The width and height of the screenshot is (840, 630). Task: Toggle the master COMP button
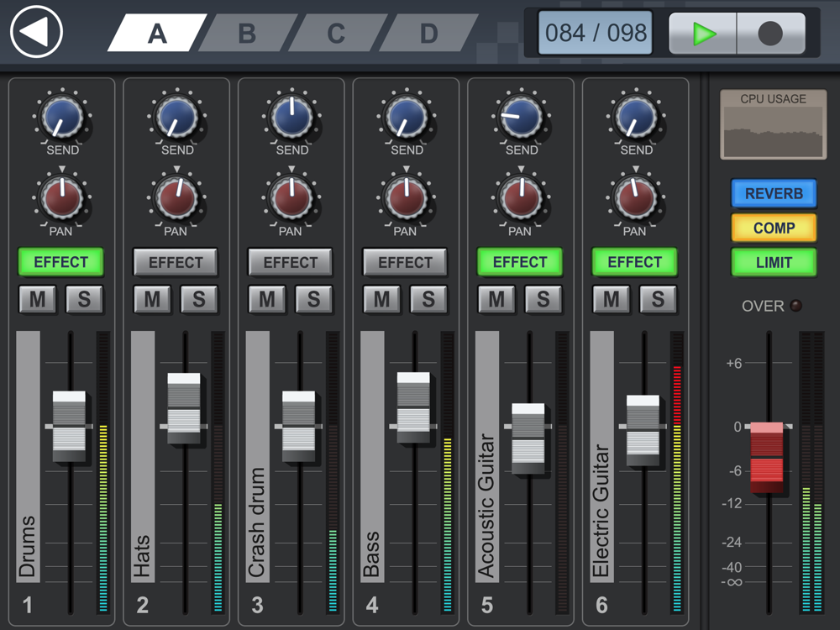click(774, 228)
